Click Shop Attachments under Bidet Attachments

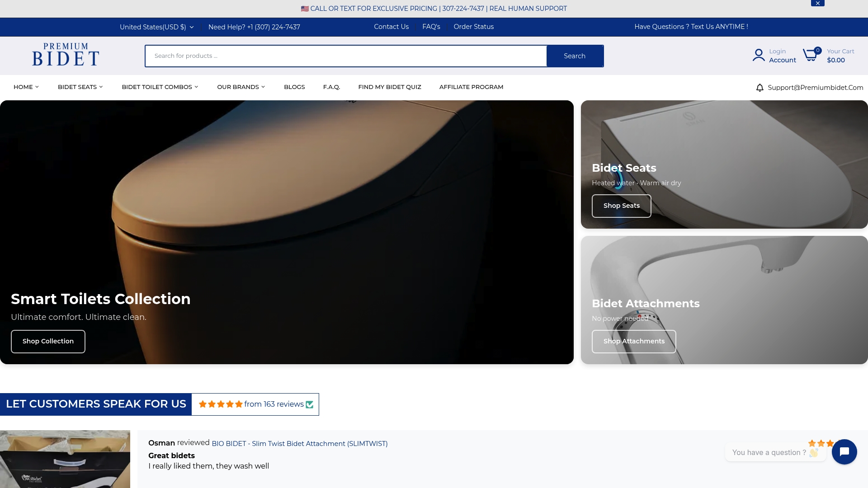point(634,341)
